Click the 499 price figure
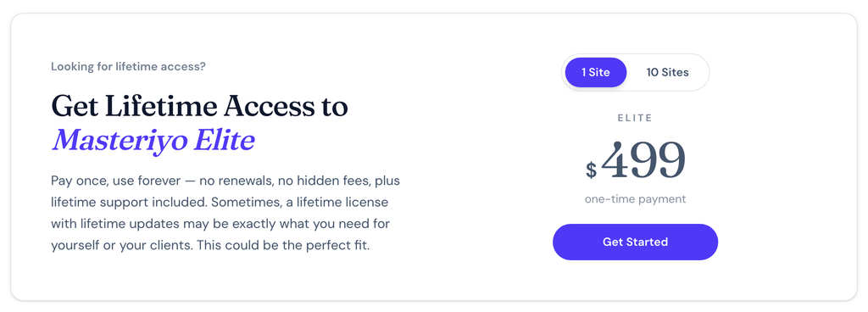Image resolution: width=868 pixels, height=312 pixels. click(643, 160)
